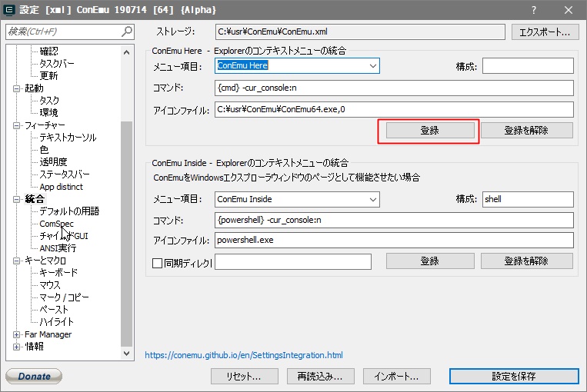Viewport: 587px width, 392px height.
Task: Open the ConEmu Here menu item dropdown
Action: [372, 66]
